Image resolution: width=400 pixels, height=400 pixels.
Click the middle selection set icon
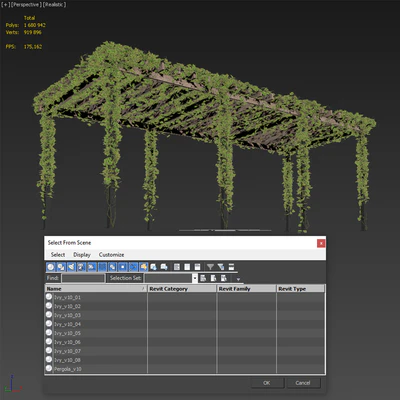click(x=214, y=278)
